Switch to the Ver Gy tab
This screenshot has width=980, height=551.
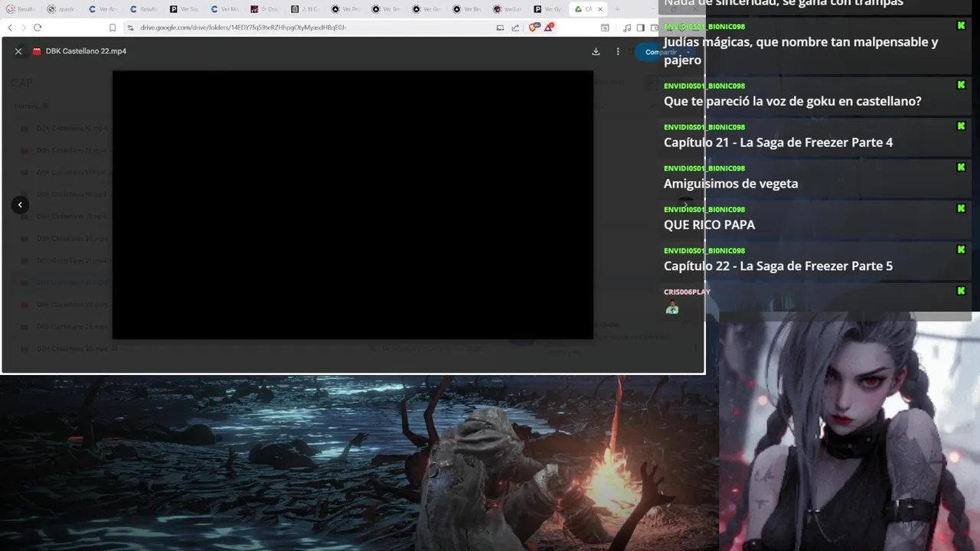[x=550, y=9]
